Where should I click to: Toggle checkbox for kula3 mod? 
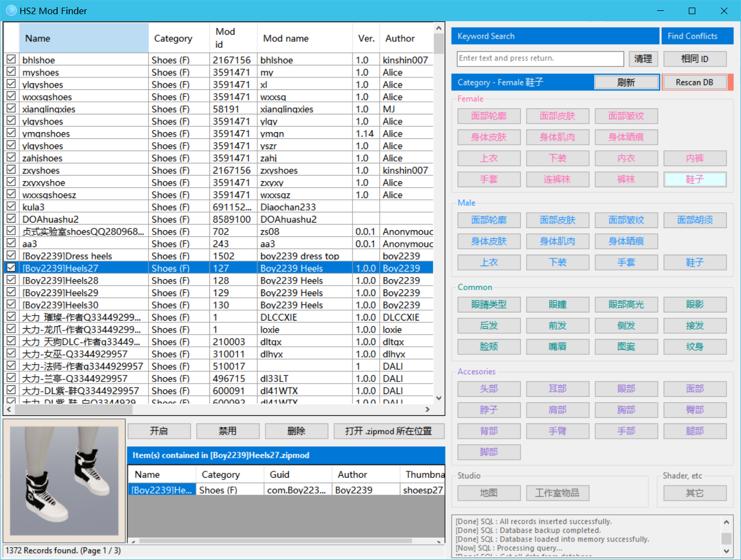pos(11,206)
